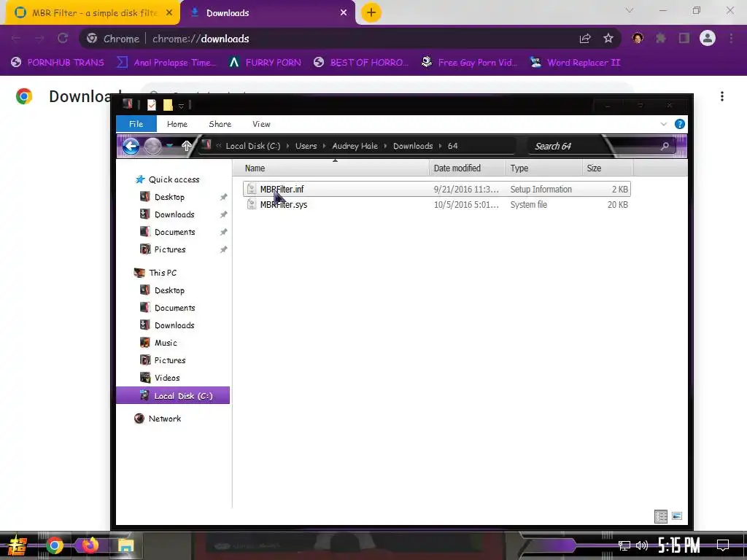The height and width of the screenshot is (560, 747).
Task: Click Downloads in the address breadcrumb
Action: (413, 146)
